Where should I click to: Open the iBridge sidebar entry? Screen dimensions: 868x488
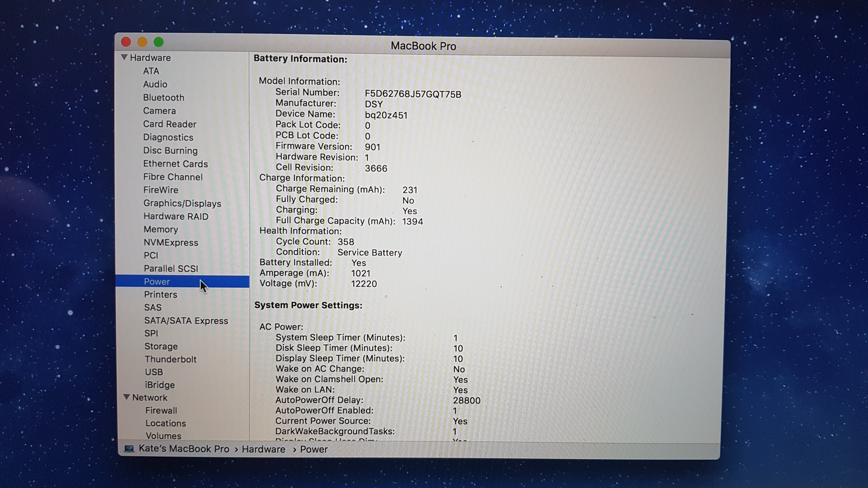pos(159,385)
